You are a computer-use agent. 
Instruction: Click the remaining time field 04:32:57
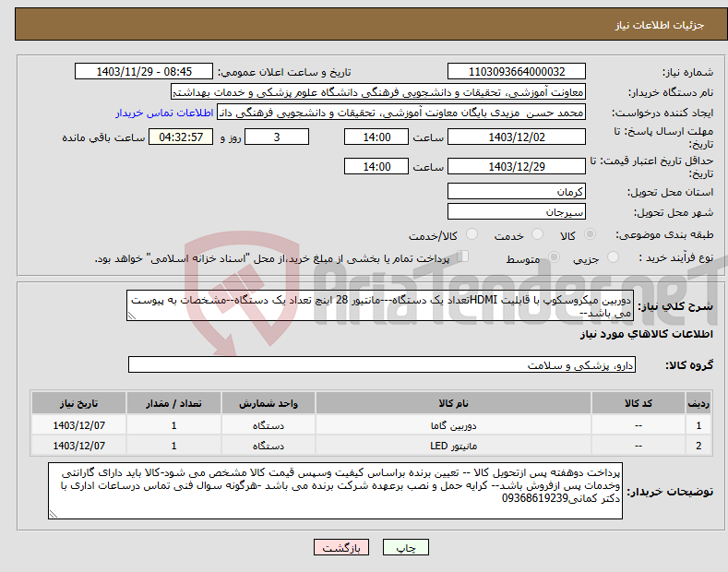[181, 137]
